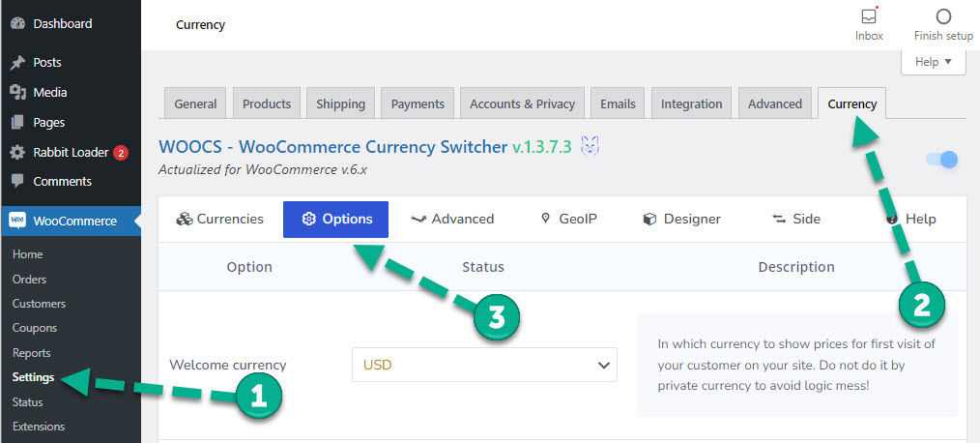
Task: Open the Extensions submenu link
Action: (38, 427)
